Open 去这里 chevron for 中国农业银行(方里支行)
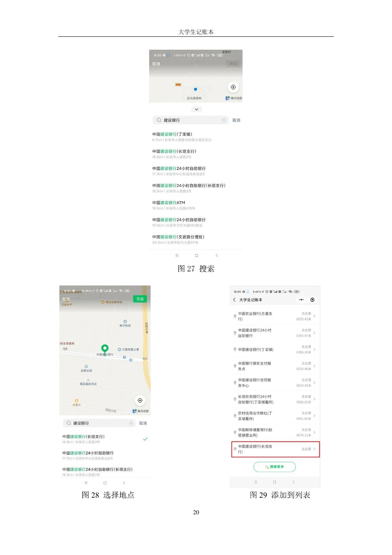This screenshot has width=392, height=555. click(x=314, y=316)
